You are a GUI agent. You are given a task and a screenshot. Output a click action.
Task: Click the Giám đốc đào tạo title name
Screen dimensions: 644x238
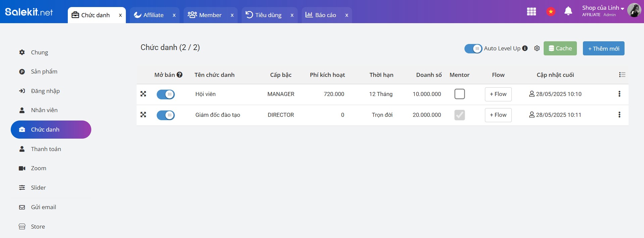click(x=217, y=115)
